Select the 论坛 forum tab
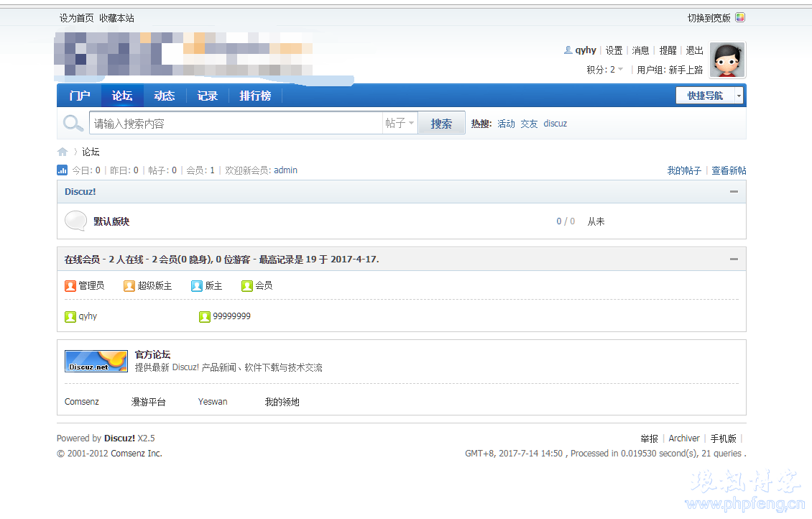The height and width of the screenshot is (519, 812). (122, 96)
